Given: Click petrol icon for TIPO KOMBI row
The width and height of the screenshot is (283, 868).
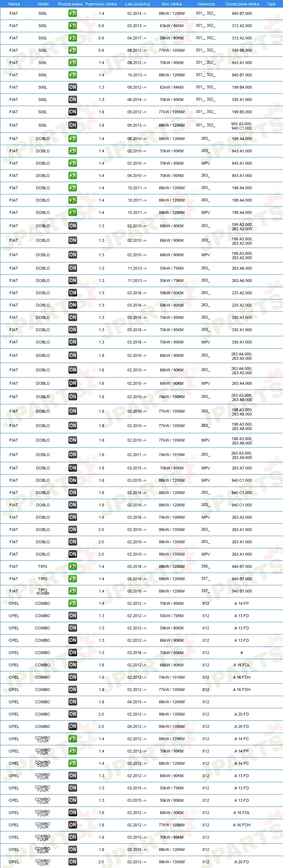Looking at the screenshot, I should (73, 591).
